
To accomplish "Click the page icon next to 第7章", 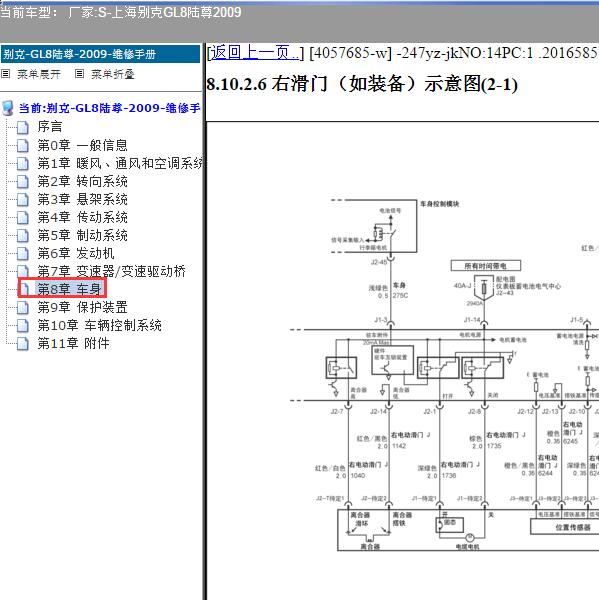I will [23, 272].
